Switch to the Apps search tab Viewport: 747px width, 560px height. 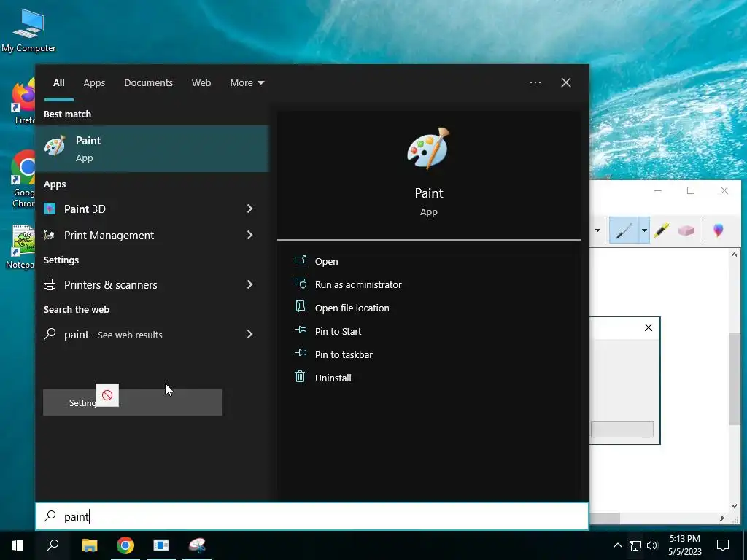click(x=94, y=83)
